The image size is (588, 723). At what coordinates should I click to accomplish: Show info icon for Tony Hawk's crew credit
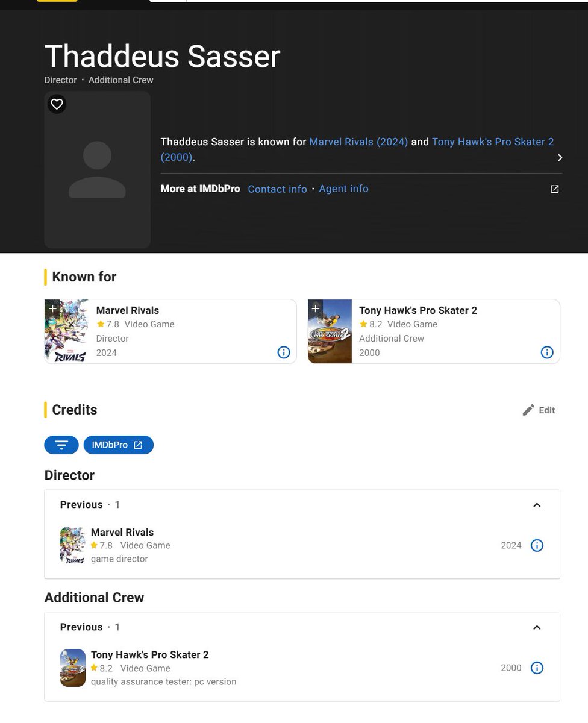[x=537, y=668]
